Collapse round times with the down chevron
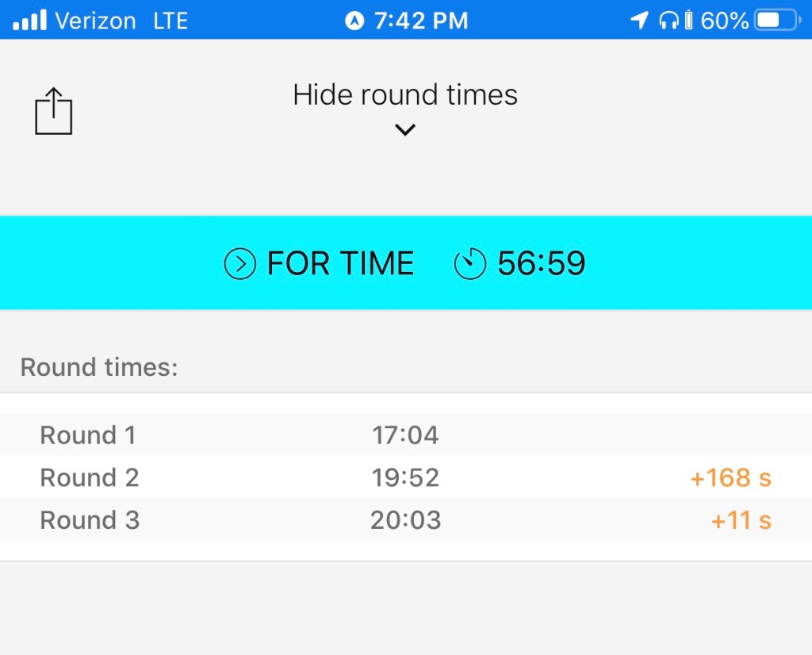Viewport: 812px width, 655px height. tap(405, 129)
